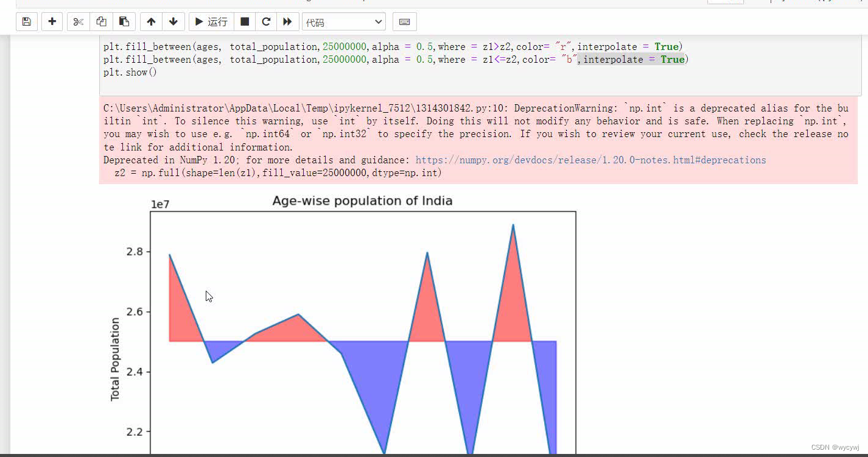Interrupt the kernel with the stop icon

245,21
